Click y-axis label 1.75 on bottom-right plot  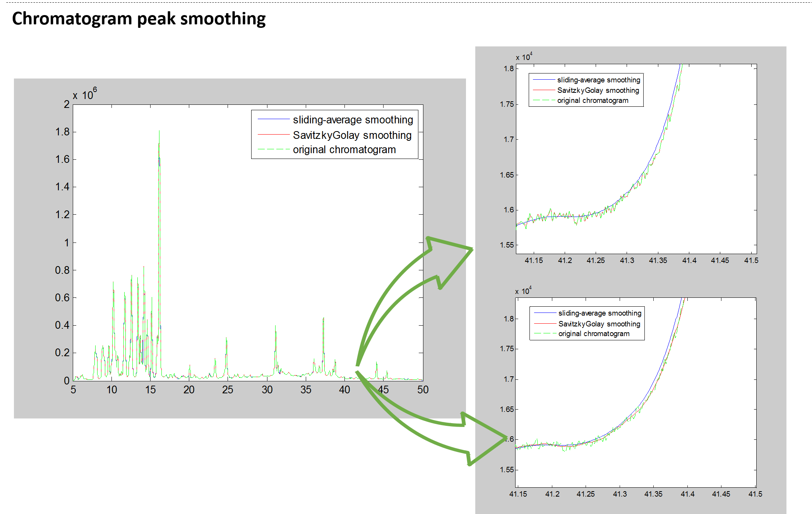[x=507, y=348]
